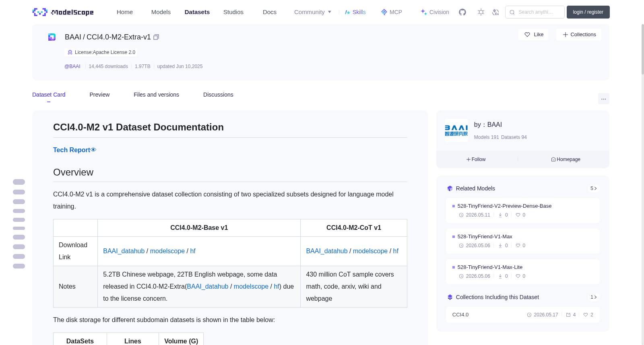
Task: Open the 528-TinyFriend-V1-Max-Lite model card
Action: click(x=522, y=271)
